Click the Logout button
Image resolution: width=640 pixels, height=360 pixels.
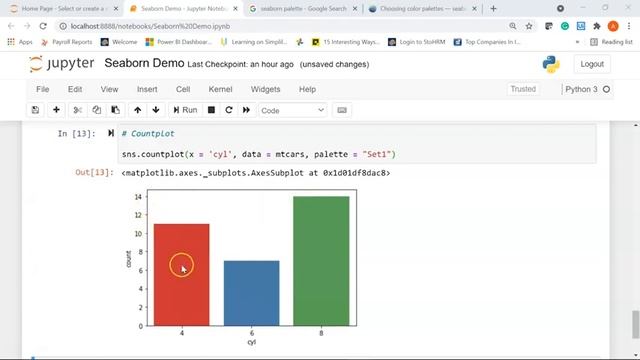click(592, 64)
